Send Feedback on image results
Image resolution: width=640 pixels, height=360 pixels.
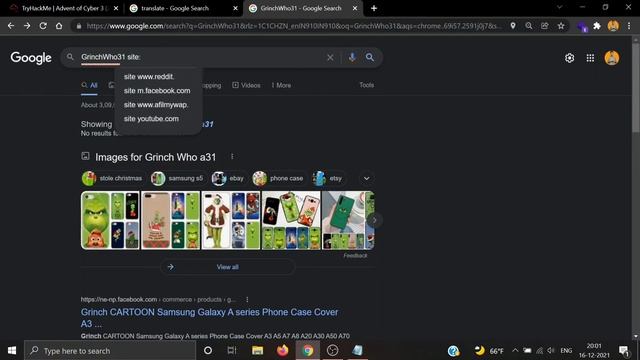click(355, 256)
